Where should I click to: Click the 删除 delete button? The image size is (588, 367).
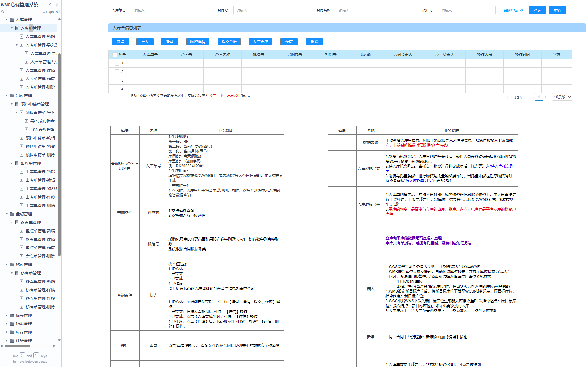(314, 42)
